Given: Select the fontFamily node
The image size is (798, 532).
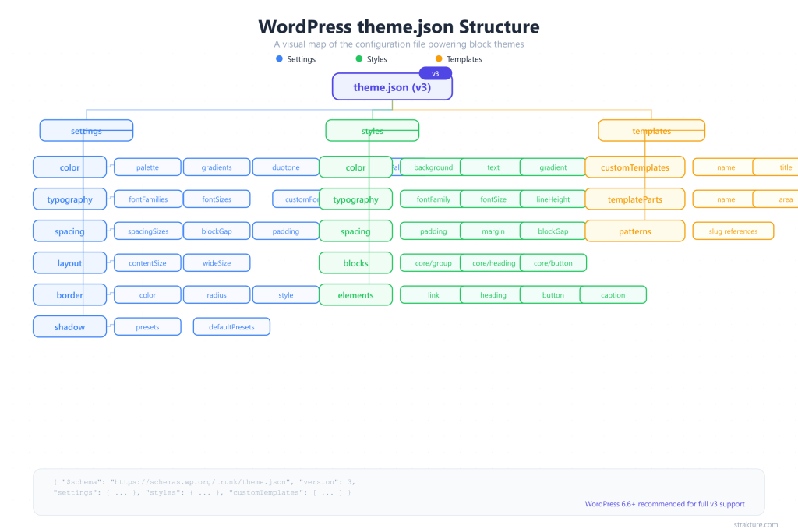Looking at the screenshot, I should pos(433,199).
